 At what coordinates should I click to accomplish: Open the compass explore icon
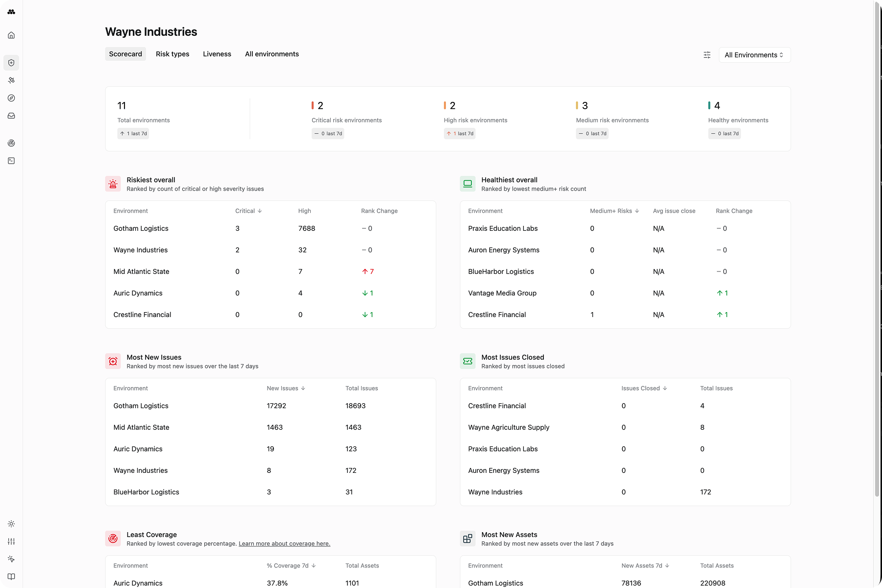[11, 98]
